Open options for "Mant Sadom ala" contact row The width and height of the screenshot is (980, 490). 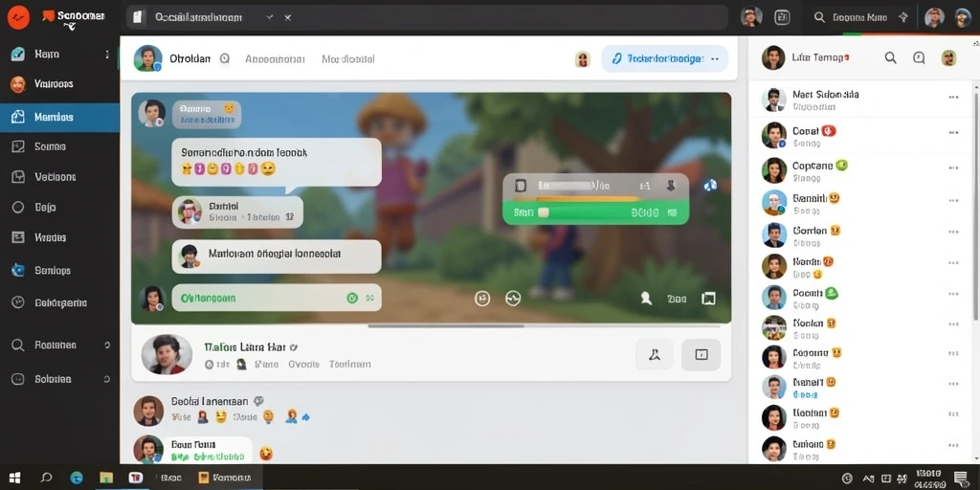(x=954, y=97)
